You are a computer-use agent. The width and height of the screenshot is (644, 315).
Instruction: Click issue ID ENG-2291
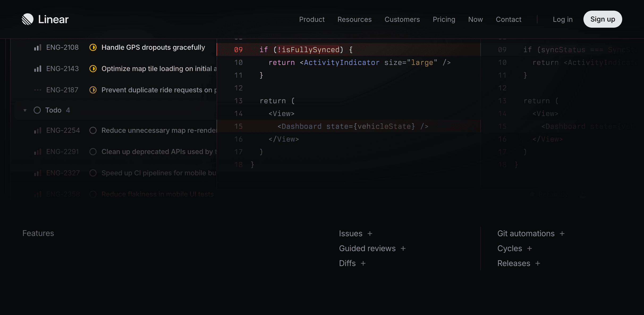[x=62, y=152]
